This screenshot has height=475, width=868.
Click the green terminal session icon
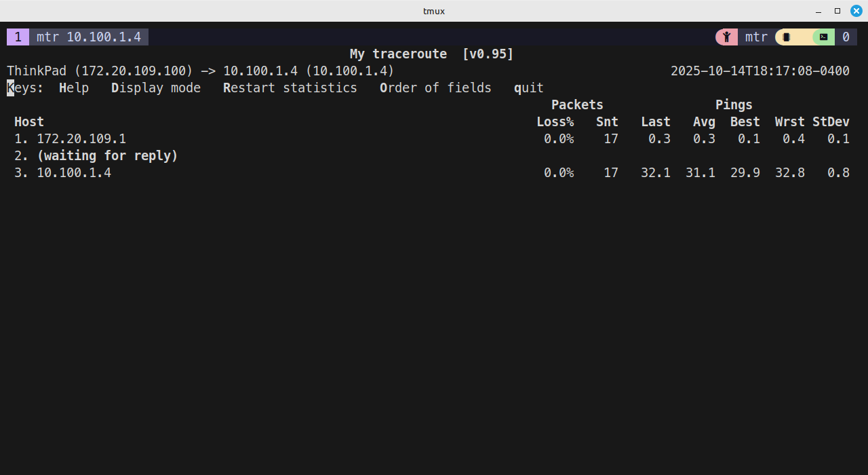click(823, 37)
